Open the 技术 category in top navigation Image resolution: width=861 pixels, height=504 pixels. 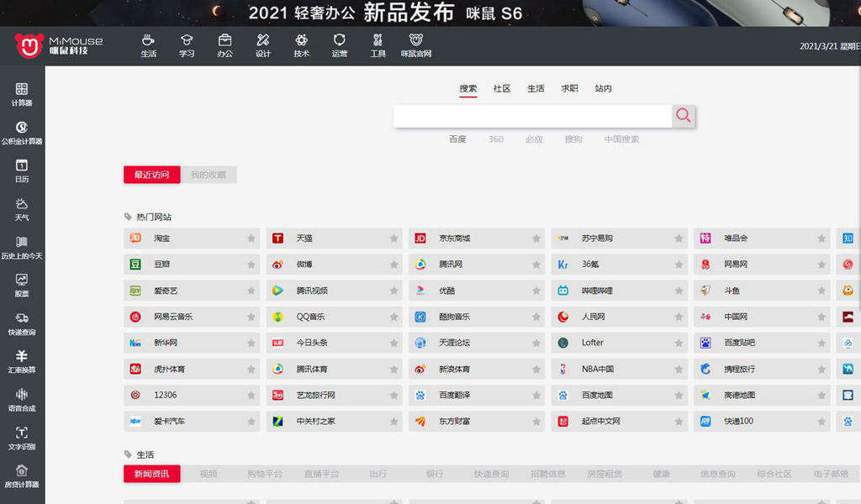point(302,45)
